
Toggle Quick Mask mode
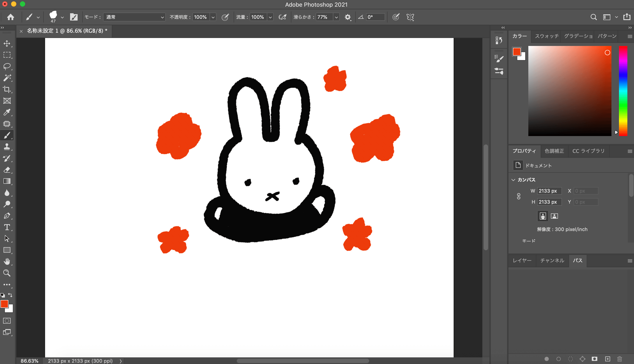pyautogui.click(x=7, y=321)
